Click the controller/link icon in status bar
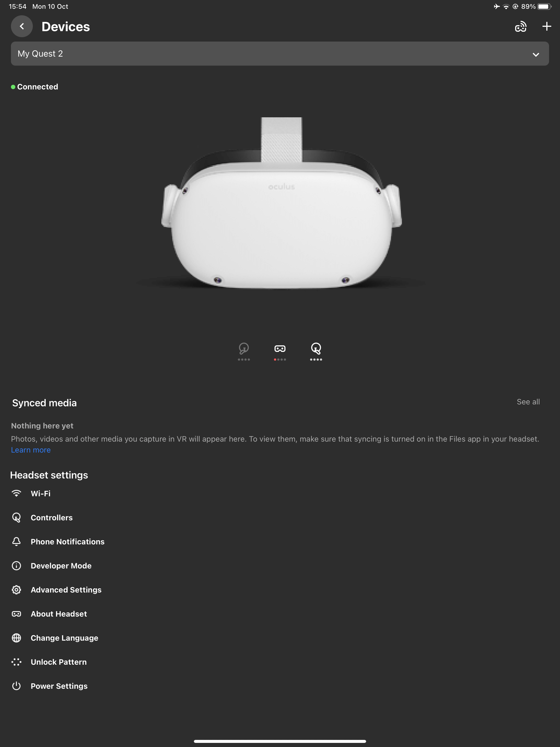Image resolution: width=560 pixels, height=747 pixels. point(521,26)
